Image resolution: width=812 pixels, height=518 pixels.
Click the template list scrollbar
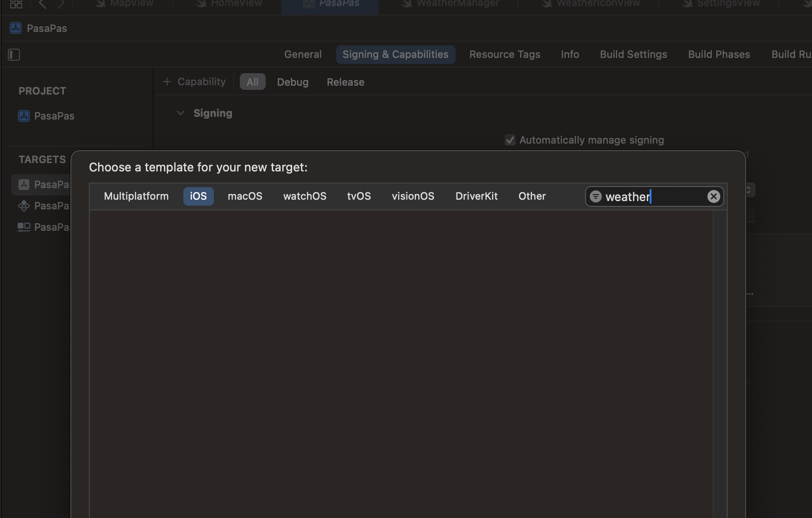[x=720, y=364]
